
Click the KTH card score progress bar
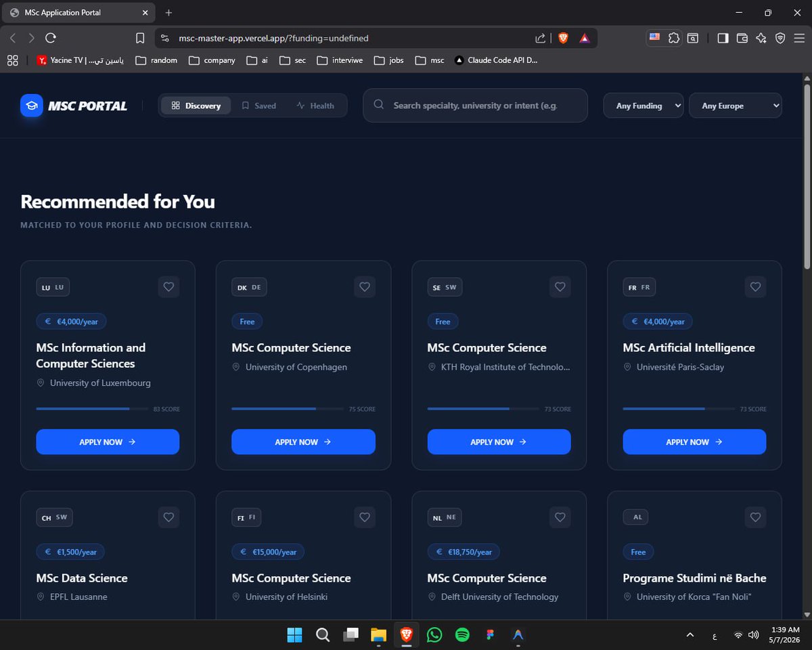(483, 409)
